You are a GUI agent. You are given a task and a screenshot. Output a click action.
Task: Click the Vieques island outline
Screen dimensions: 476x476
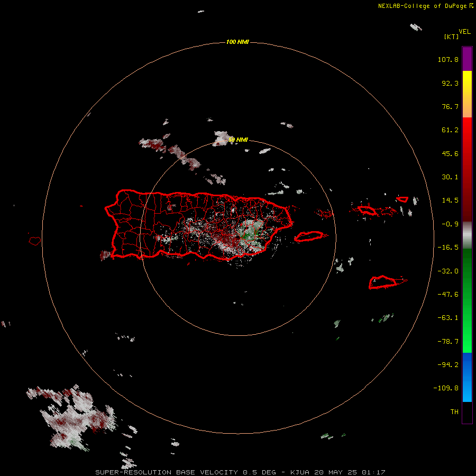pos(309,236)
